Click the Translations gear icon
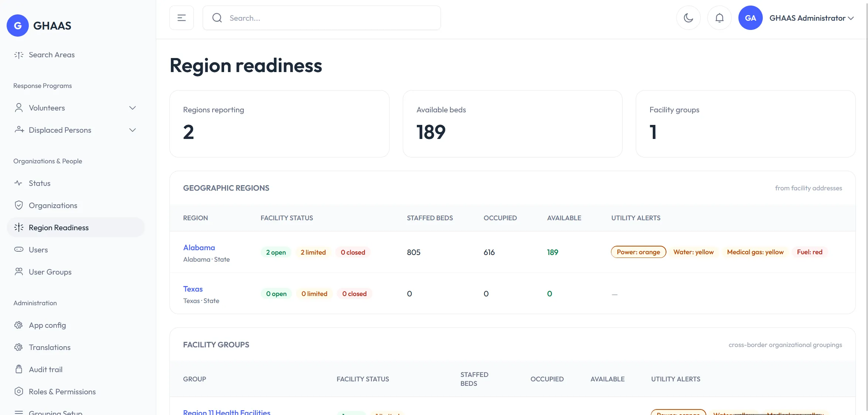Viewport: 868px width, 415px height. click(18, 347)
